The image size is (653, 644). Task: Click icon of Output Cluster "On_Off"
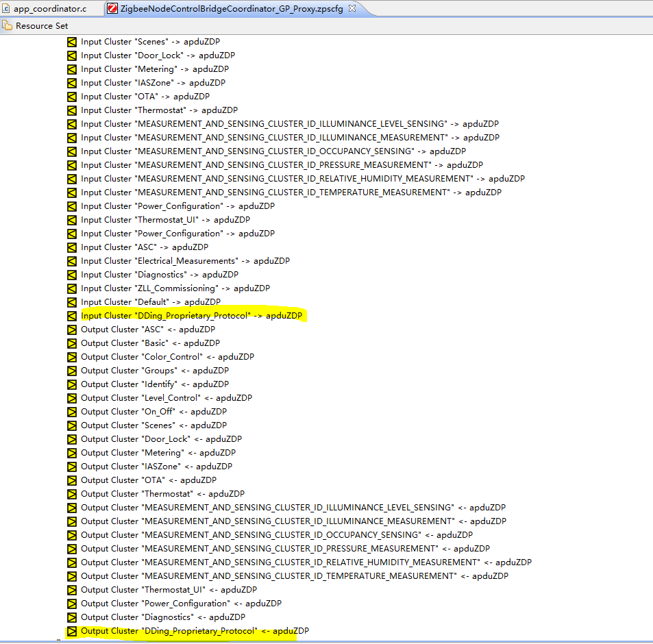pos(72,412)
